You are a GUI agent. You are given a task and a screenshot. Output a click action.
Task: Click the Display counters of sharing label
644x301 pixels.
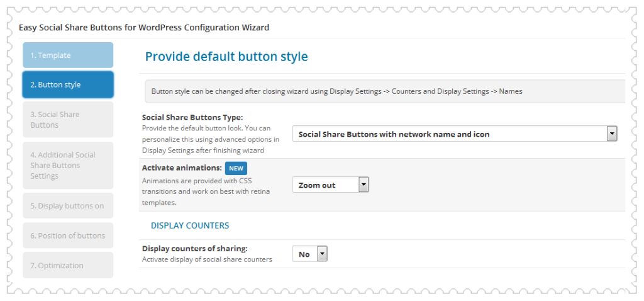(195, 248)
